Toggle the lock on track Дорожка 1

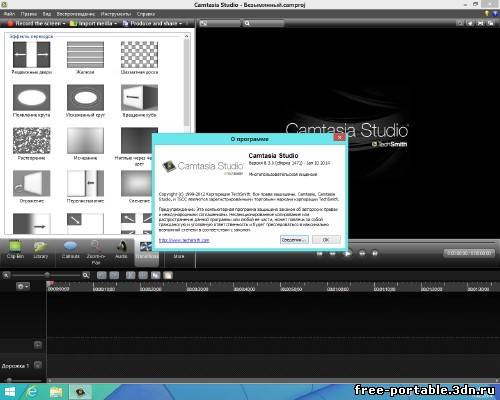[x=38, y=365]
